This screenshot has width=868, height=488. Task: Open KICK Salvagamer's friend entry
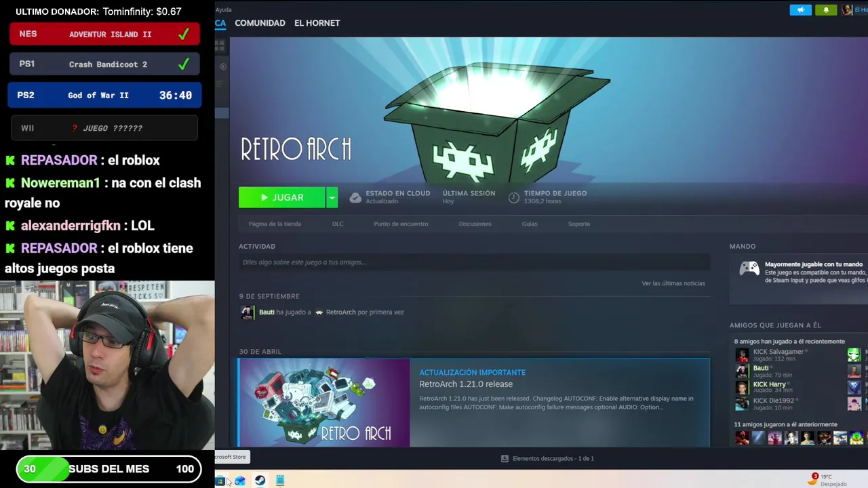(x=778, y=352)
